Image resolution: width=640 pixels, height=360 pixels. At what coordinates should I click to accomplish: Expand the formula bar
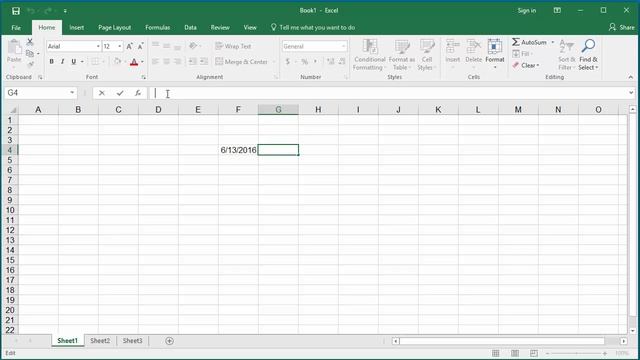pos(631,93)
